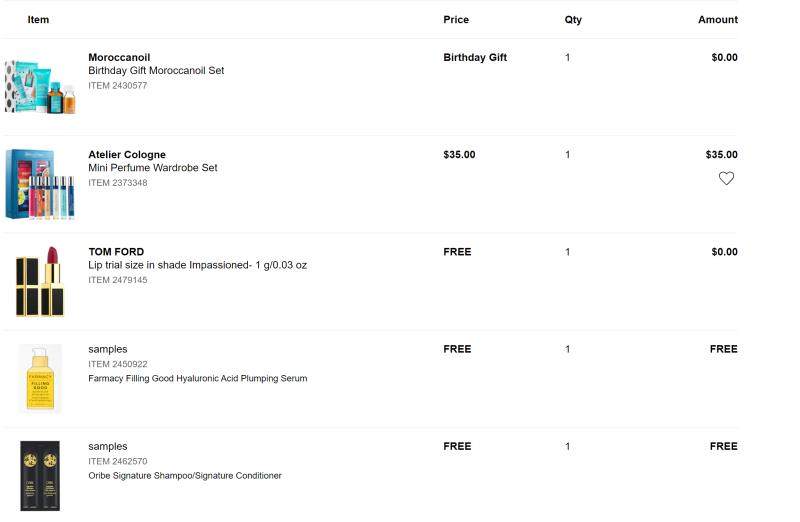
Task: Open the TOM FORD brand link
Action: coord(116,252)
